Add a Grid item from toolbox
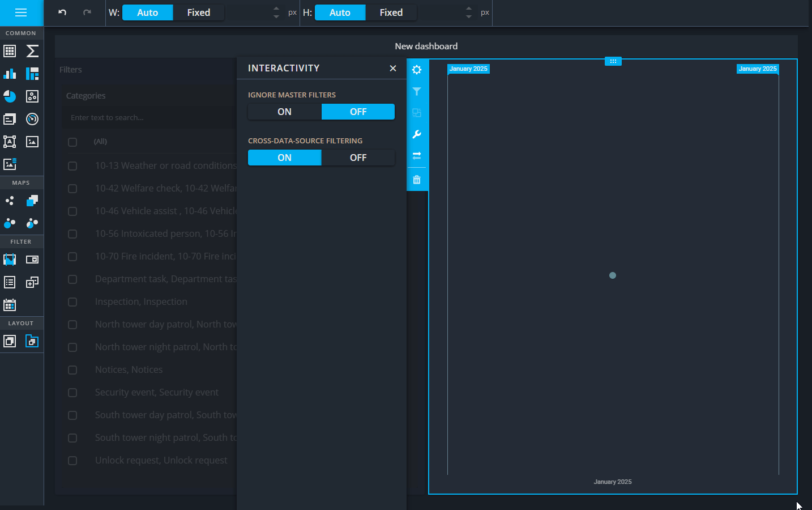This screenshot has width=812, height=510. [x=10, y=51]
